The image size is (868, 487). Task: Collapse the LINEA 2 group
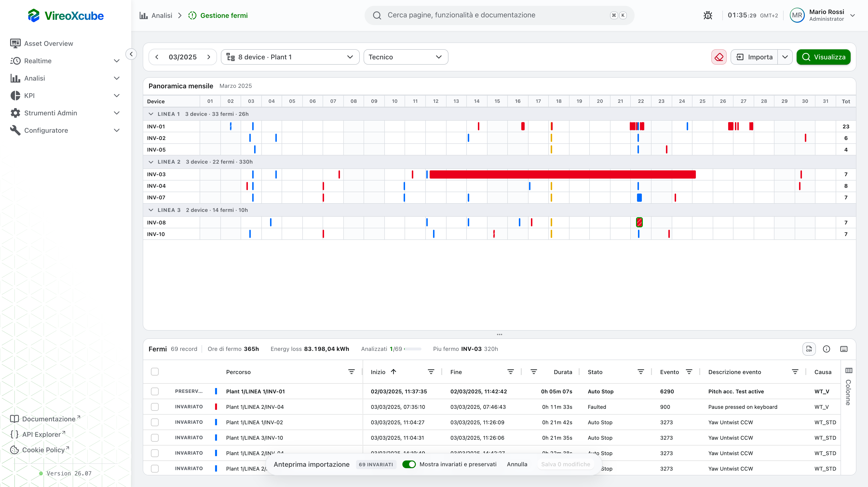[x=151, y=162]
